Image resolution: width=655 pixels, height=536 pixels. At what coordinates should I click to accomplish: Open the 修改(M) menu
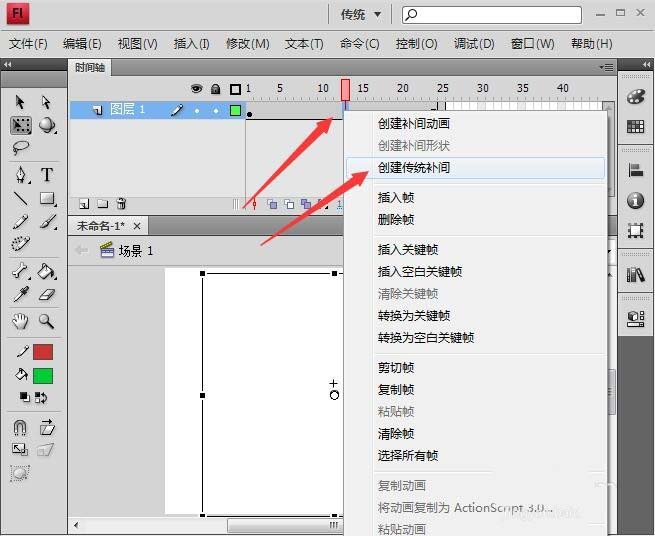[247, 43]
